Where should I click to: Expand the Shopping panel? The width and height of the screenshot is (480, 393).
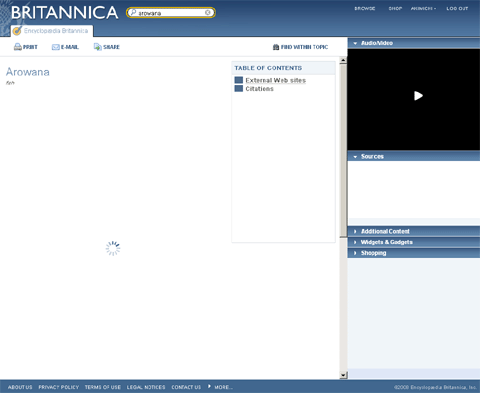(x=355, y=253)
